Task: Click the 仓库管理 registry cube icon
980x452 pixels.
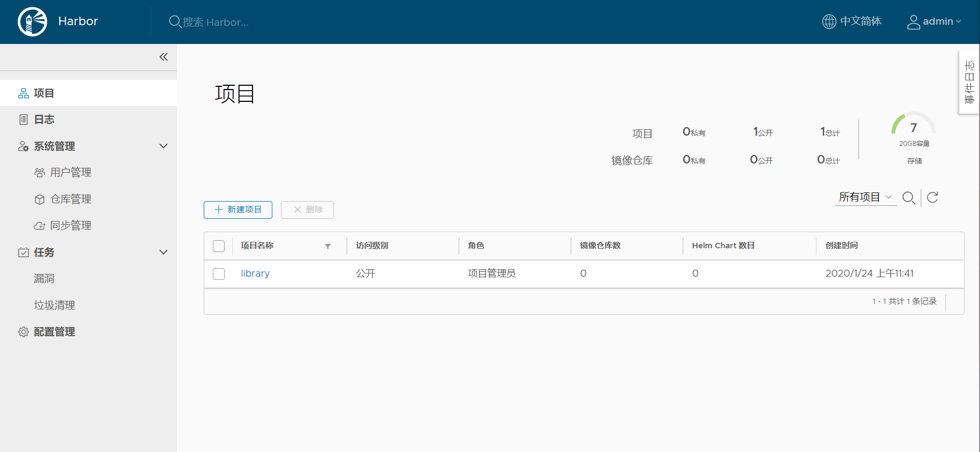Action: coord(40,199)
